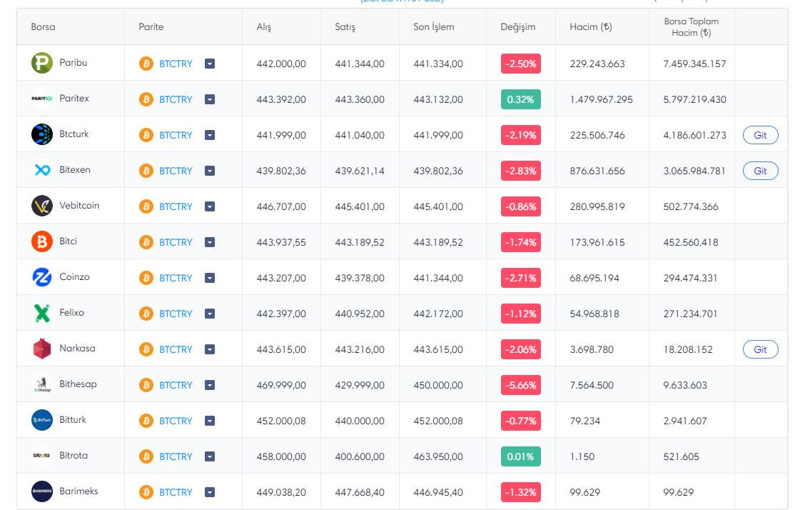Click the Btcturk logo icon
The image size is (800, 510).
click(x=42, y=135)
